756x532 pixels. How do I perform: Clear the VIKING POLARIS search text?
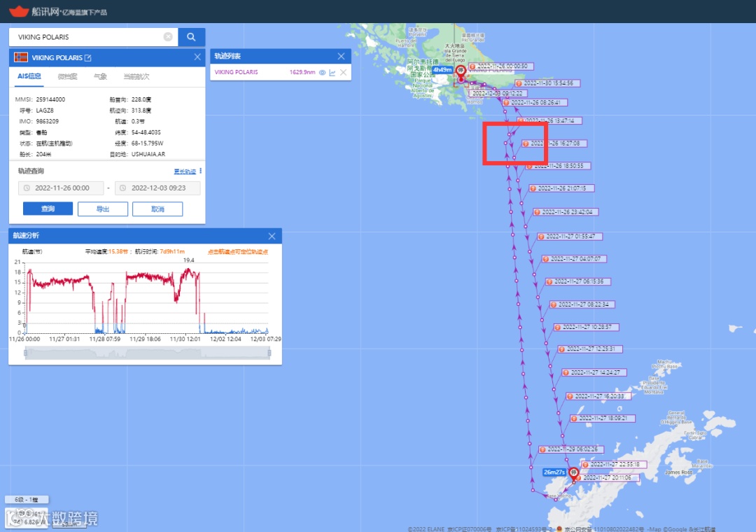click(168, 36)
